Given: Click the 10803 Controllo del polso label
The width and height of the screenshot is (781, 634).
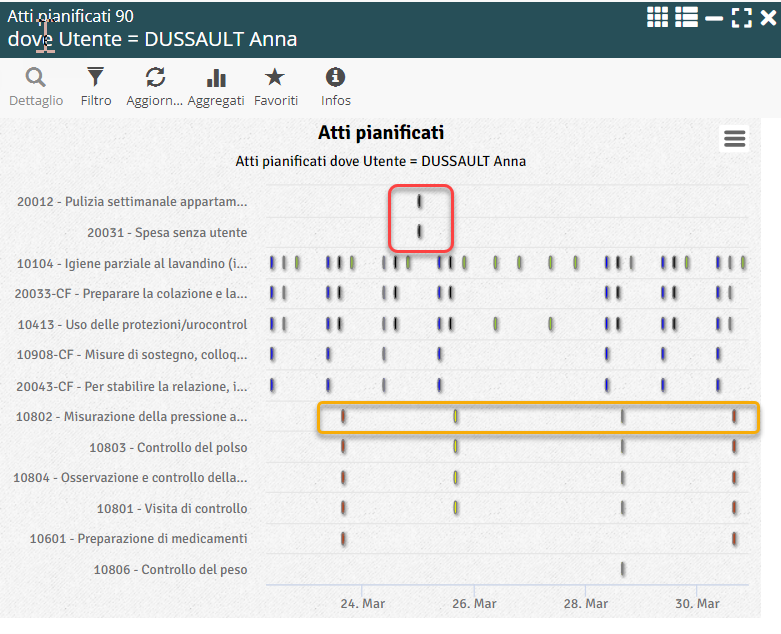Looking at the screenshot, I should click(168, 448).
